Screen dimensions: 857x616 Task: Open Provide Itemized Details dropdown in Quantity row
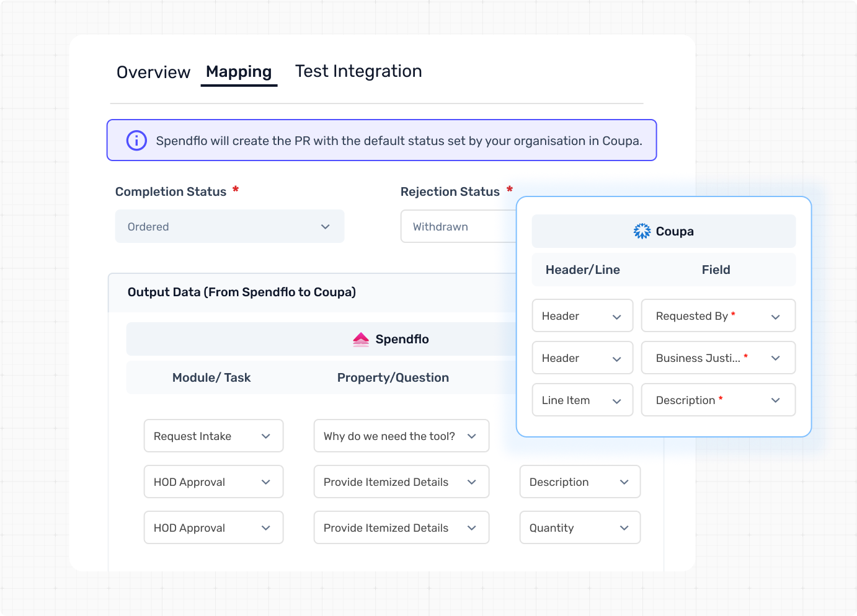[x=401, y=527]
